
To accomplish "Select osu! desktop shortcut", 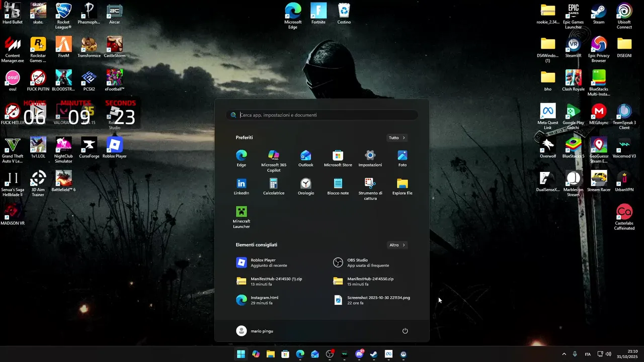I will 13,80.
